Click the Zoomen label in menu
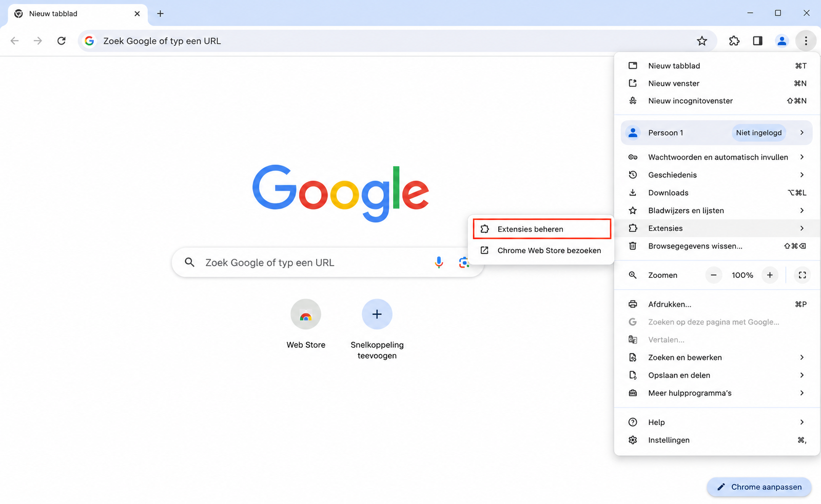 click(x=662, y=275)
